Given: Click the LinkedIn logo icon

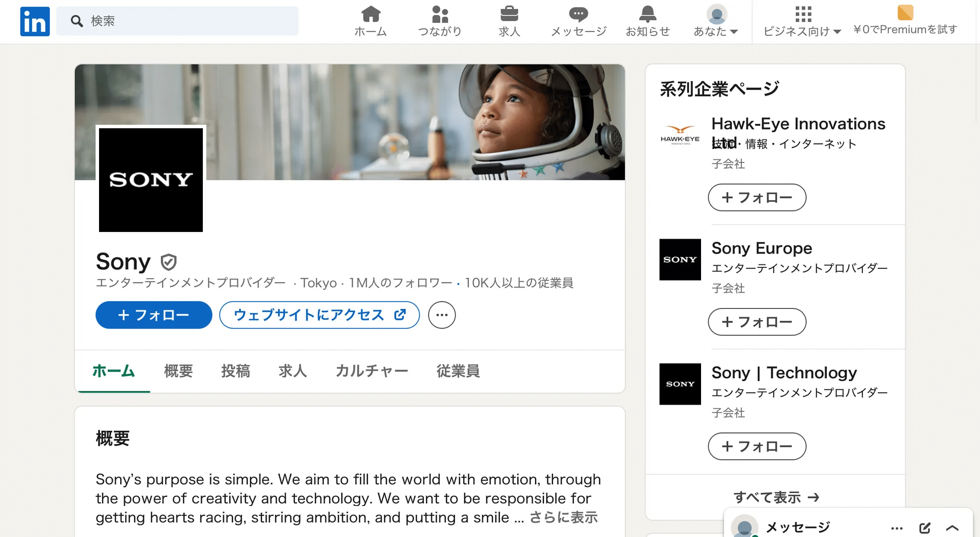Looking at the screenshot, I should coord(34,22).
